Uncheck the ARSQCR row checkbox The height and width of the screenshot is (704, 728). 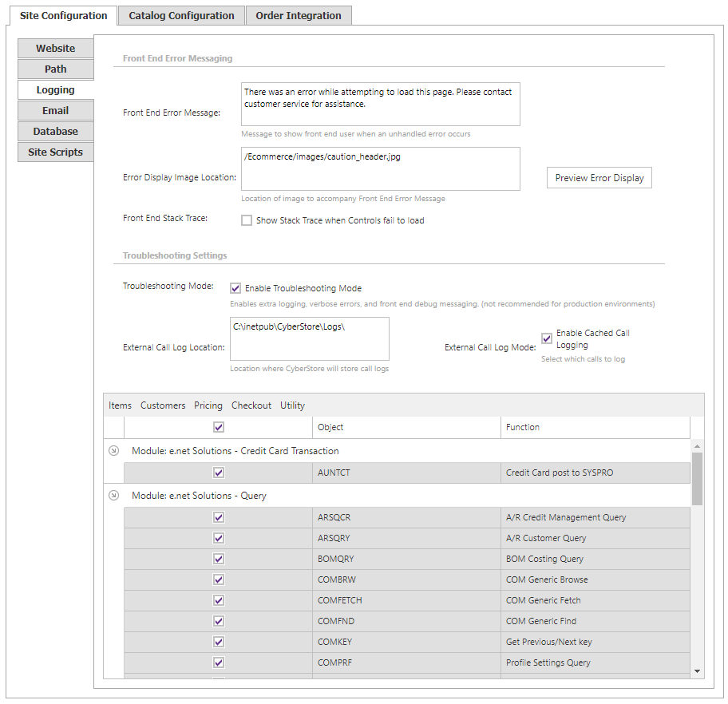click(x=219, y=517)
